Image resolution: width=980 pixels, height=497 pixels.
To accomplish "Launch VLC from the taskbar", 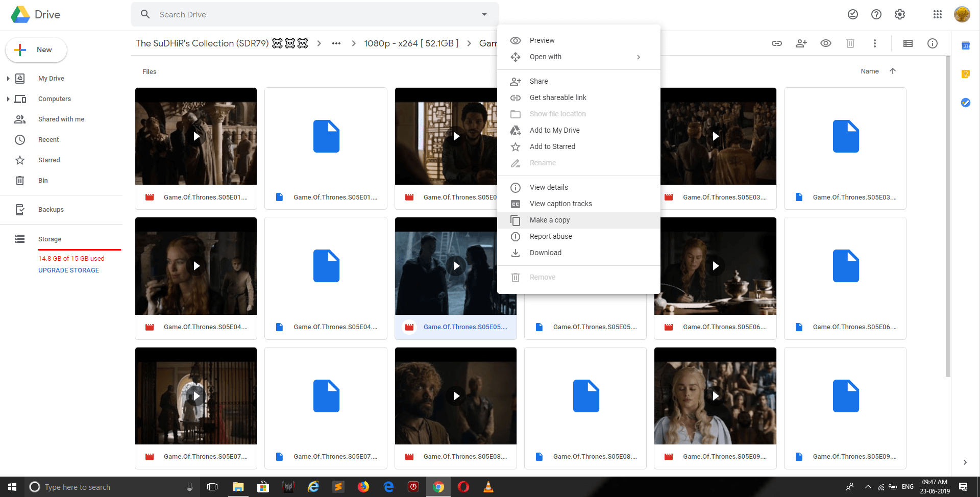I will click(x=488, y=487).
